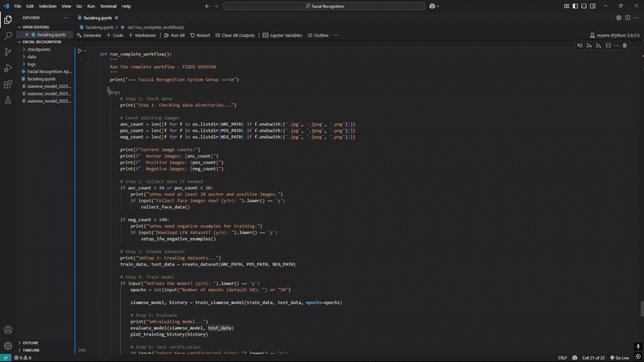This screenshot has width=644, height=362.
Task: Restart the notebook kernel
Action: 200,35
